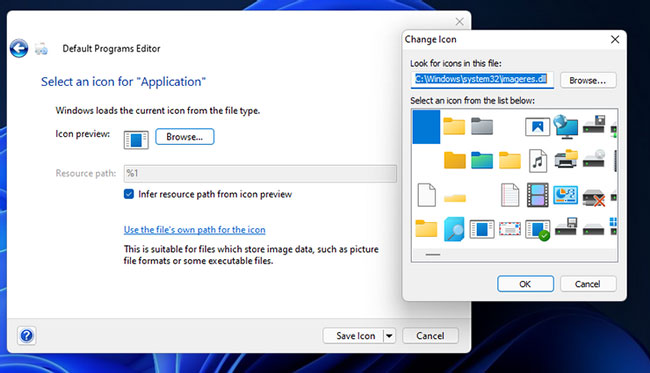The image size is (650, 373).
Task: Close the Change Icon dialog
Action: click(x=615, y=39)
